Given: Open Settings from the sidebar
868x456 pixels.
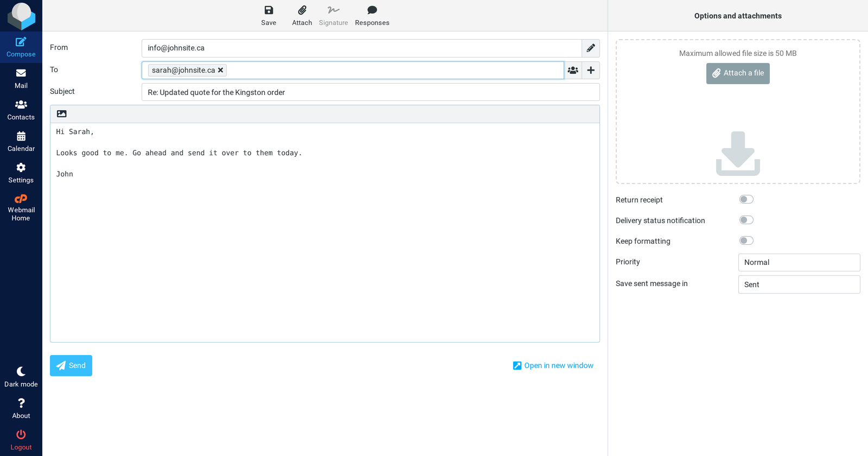Looking at the screenshot, I should coord(21,173).
